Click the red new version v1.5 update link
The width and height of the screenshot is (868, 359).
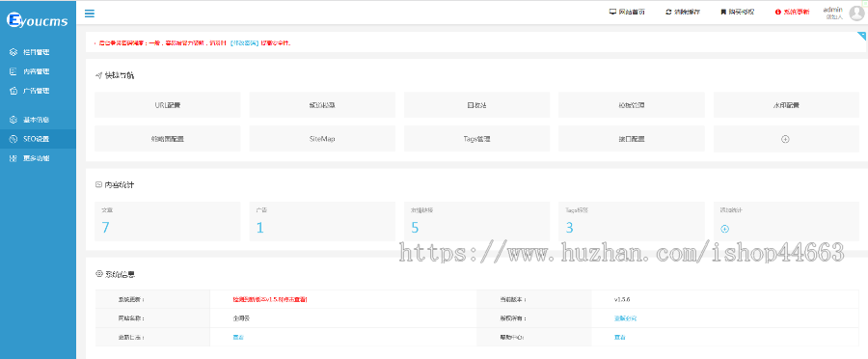270,299
